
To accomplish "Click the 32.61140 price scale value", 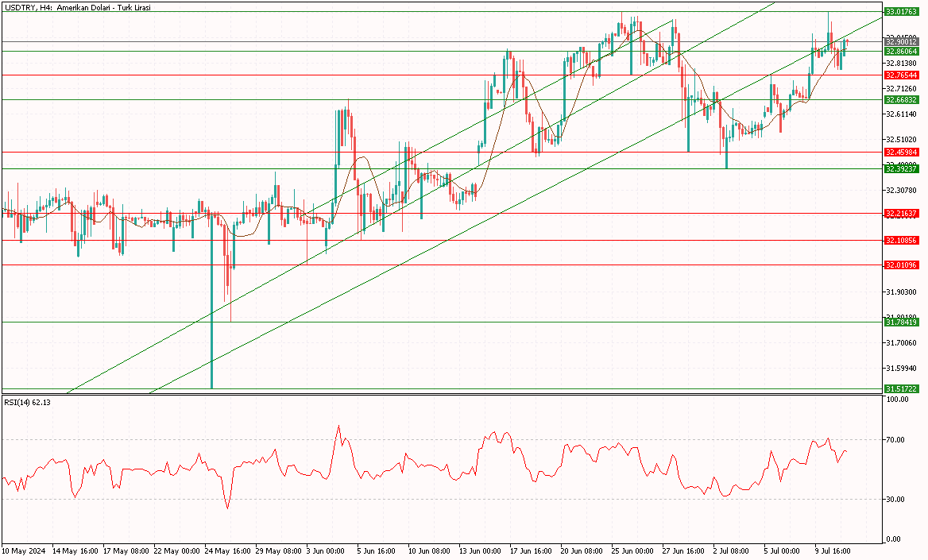I will point(901,114).
